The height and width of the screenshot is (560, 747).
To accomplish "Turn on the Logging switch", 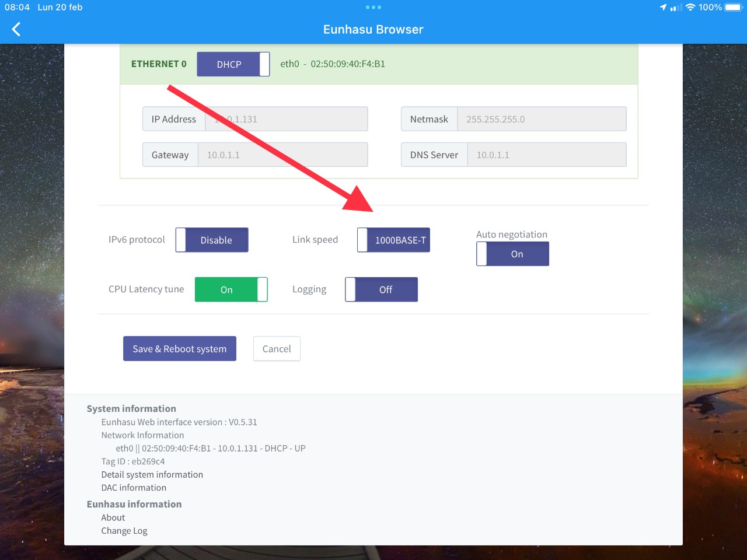I will point(381,289).
